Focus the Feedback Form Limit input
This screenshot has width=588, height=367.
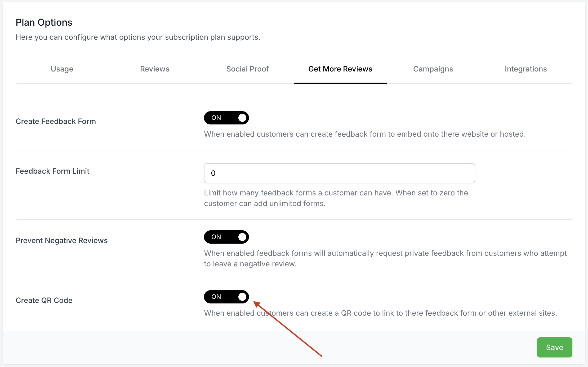[x=339, y=173]
